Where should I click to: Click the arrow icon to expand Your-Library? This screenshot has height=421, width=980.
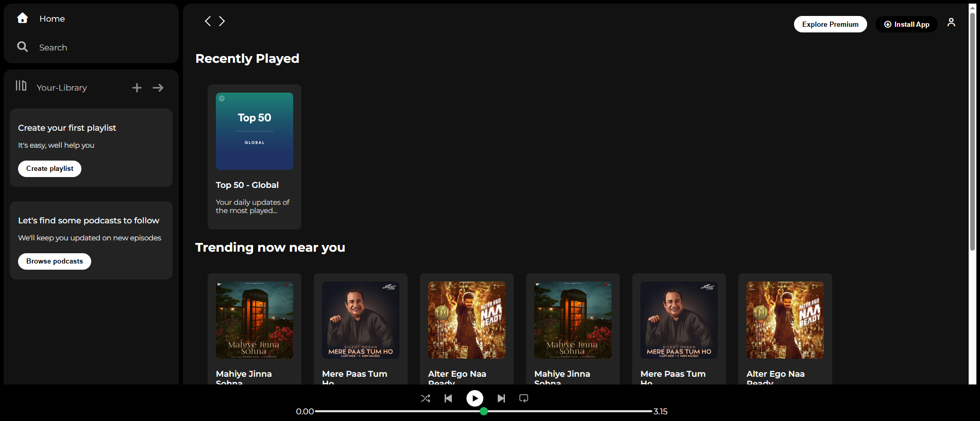click(x=158, y=88)
